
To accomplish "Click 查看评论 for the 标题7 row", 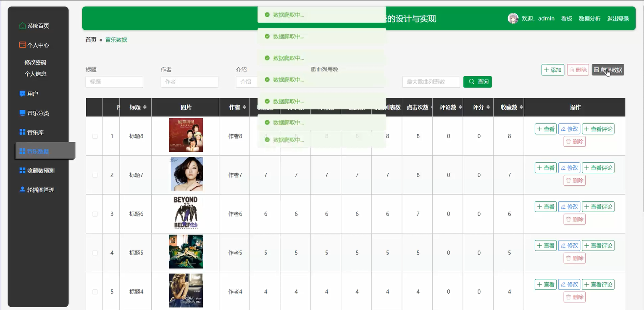I will click(x=598, y=168).
